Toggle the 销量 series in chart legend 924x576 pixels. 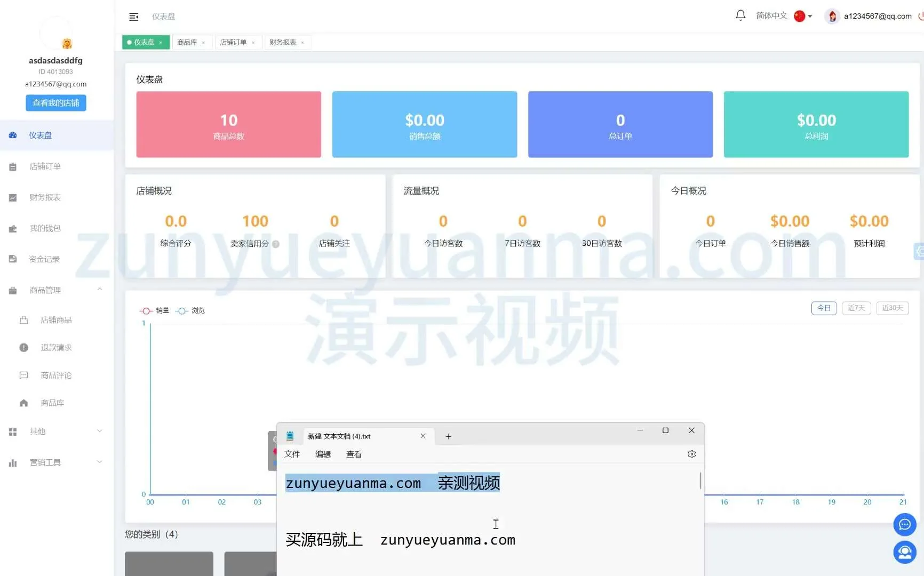point(155,311)
